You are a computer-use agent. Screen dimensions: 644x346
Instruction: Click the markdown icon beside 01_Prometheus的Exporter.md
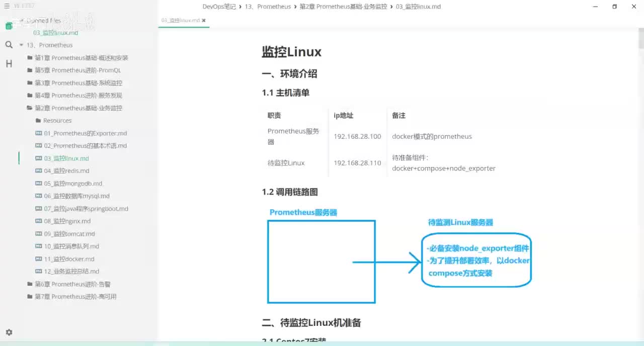click(39, 133)
